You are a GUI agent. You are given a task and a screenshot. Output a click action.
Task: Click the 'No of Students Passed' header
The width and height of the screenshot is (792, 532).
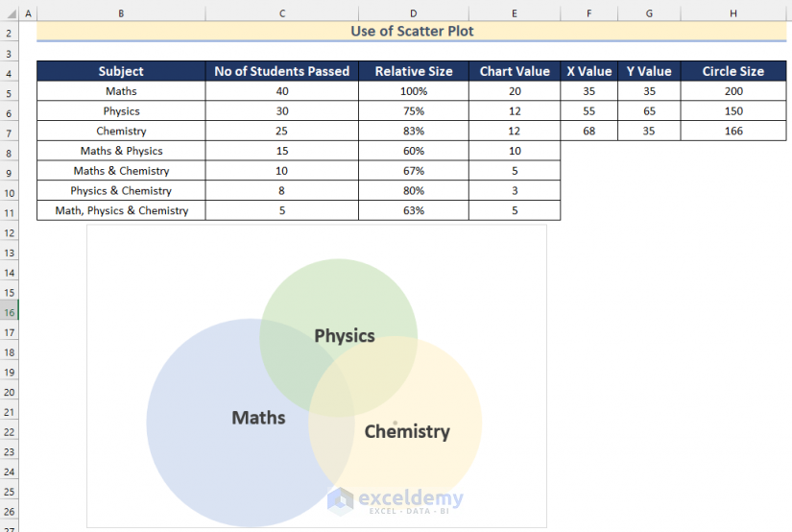tap(282, 71)
